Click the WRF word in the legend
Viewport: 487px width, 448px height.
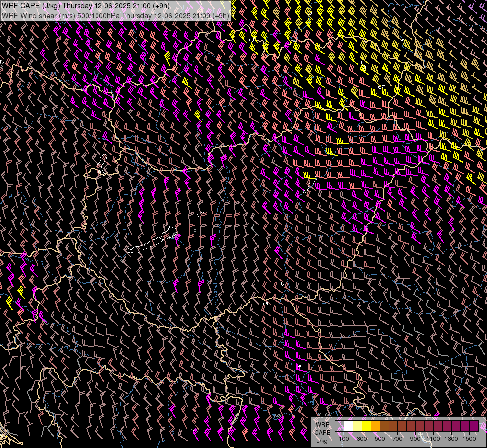point(322,425)
